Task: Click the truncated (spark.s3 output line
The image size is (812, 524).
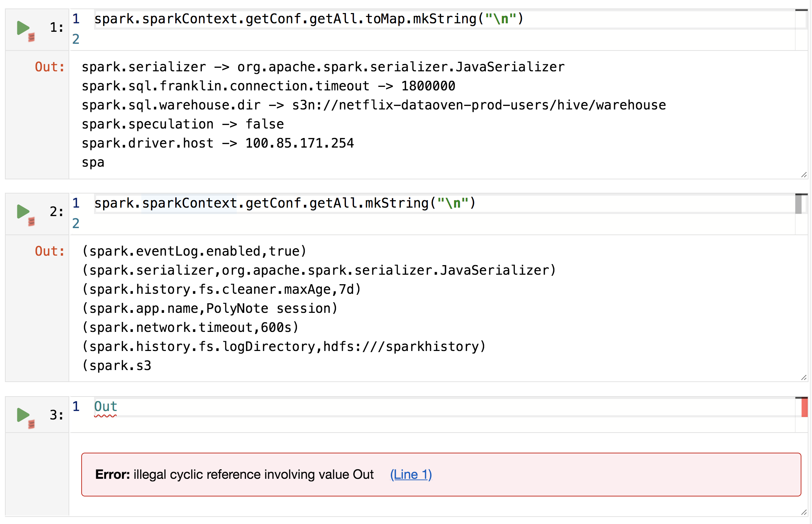Action: click(x=117, y=365)
